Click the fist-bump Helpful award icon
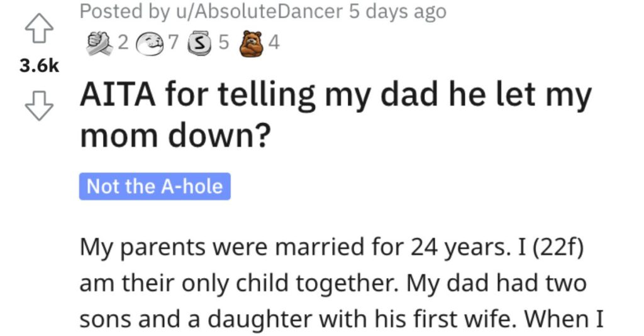The width and height of the screenshot is (644, 336). point(99,44)
